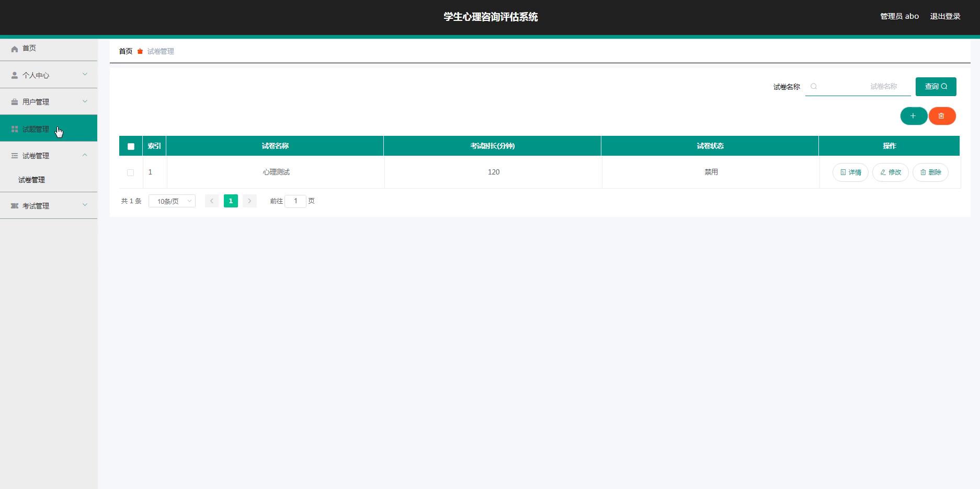Image resolution: width=980 pixels, height=489 pixels.
Task: Click the 修改 button for 心理测试
Action: (x=890, y=172)
